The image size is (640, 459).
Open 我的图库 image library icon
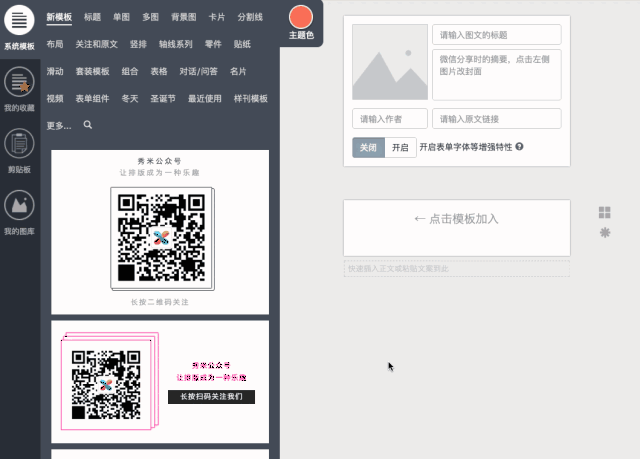[19, 205]
